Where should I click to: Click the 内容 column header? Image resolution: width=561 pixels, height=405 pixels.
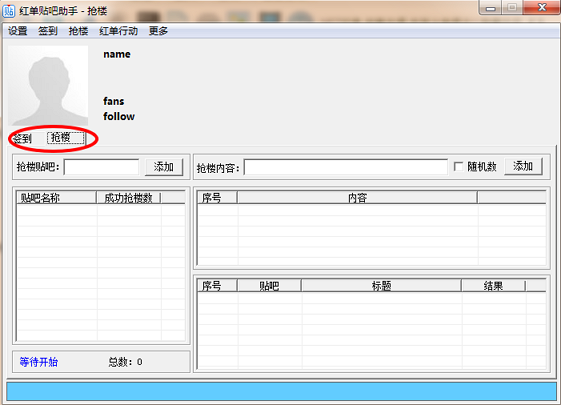pyautogui.click(x=357, y=197)
